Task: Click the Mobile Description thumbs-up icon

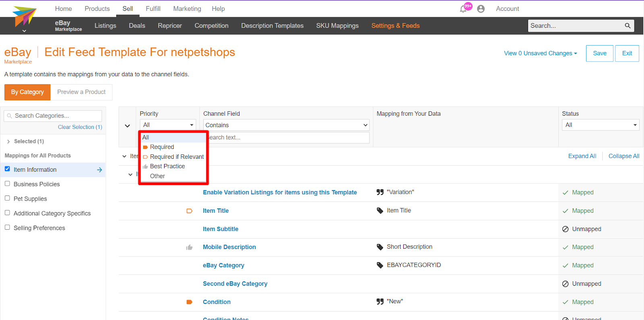Action: tap(189, 247)
